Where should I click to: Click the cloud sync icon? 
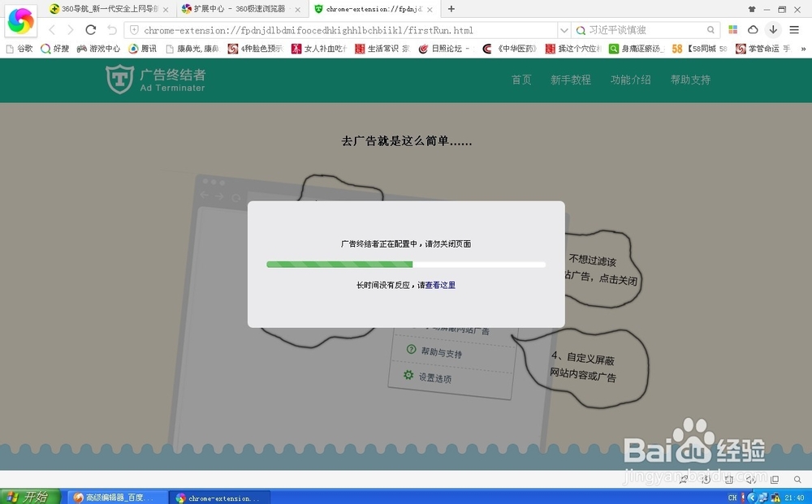pos(753,29)
